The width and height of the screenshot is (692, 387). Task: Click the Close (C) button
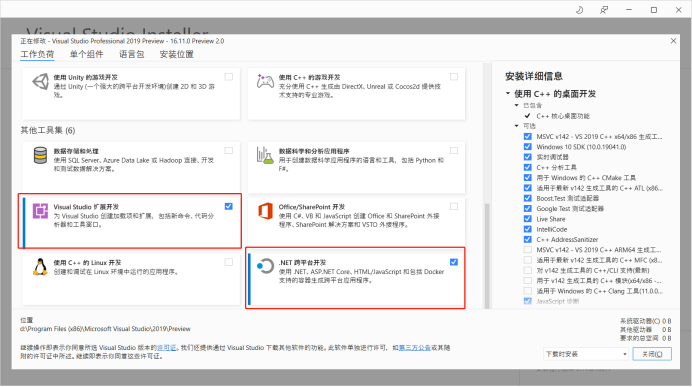tap(652, 354)
